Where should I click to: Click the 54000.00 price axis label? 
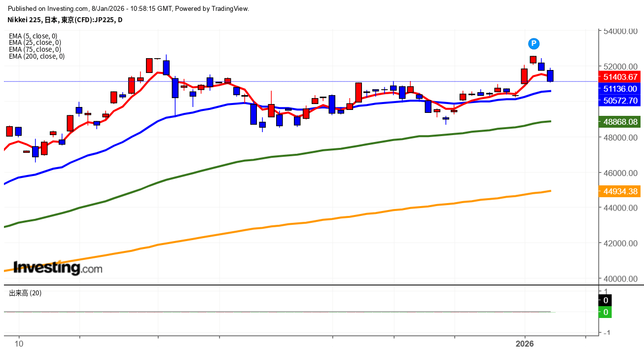coord(621,31)
